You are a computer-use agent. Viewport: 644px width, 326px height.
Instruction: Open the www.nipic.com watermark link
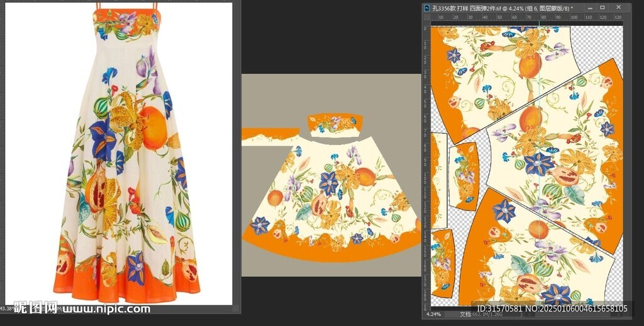[x=107, y=308]
